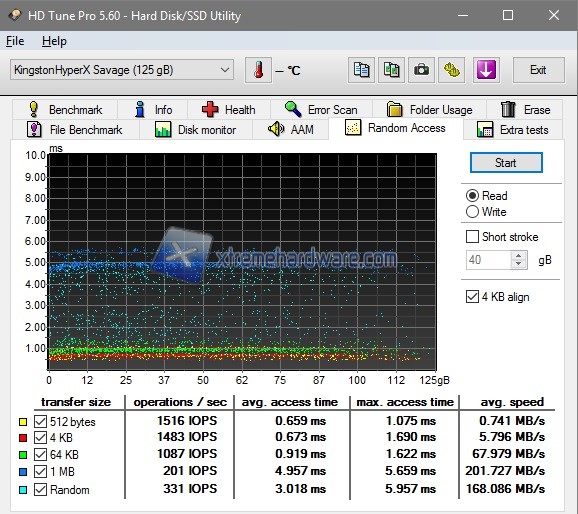Click the 'avg. speed' column header

pos(512,402)
